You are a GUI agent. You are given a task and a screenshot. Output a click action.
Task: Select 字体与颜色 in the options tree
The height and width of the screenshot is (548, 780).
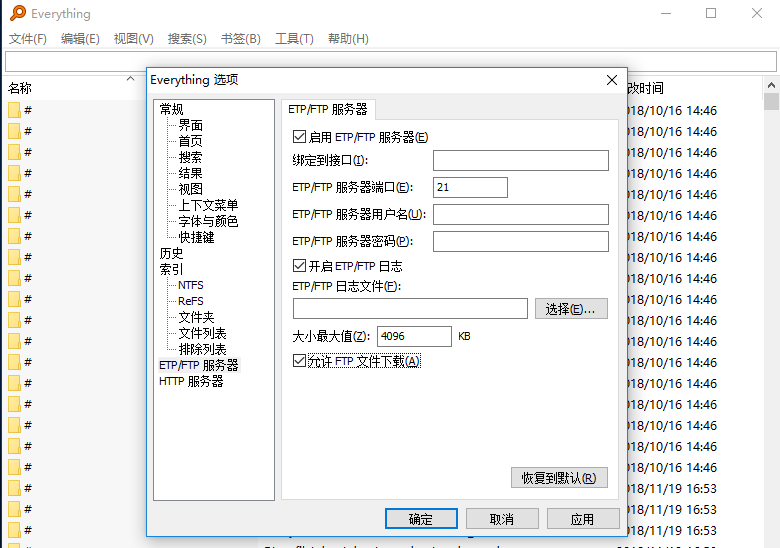[x=208, y=221]
